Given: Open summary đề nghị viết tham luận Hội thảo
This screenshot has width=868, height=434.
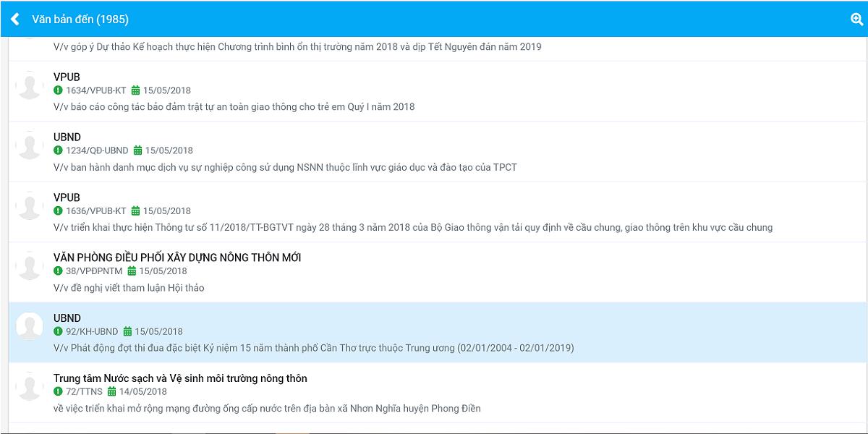Looking at the screenshot, I should [x=129, y=288].
